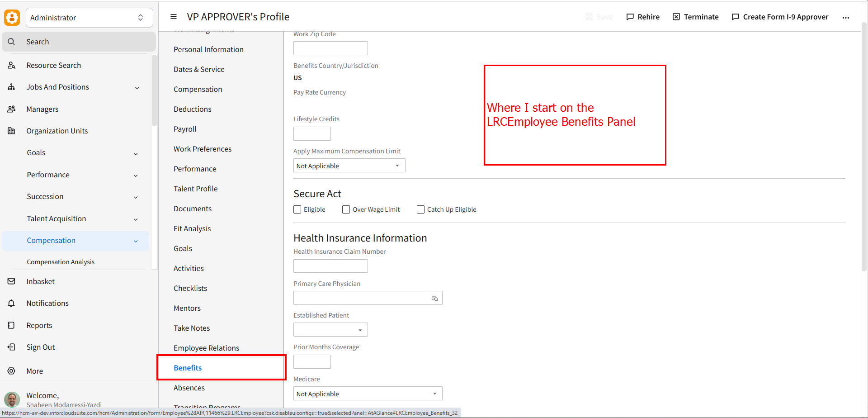Click the page vertical scrollbar
The image size is (868, 418).
(864, 147)
